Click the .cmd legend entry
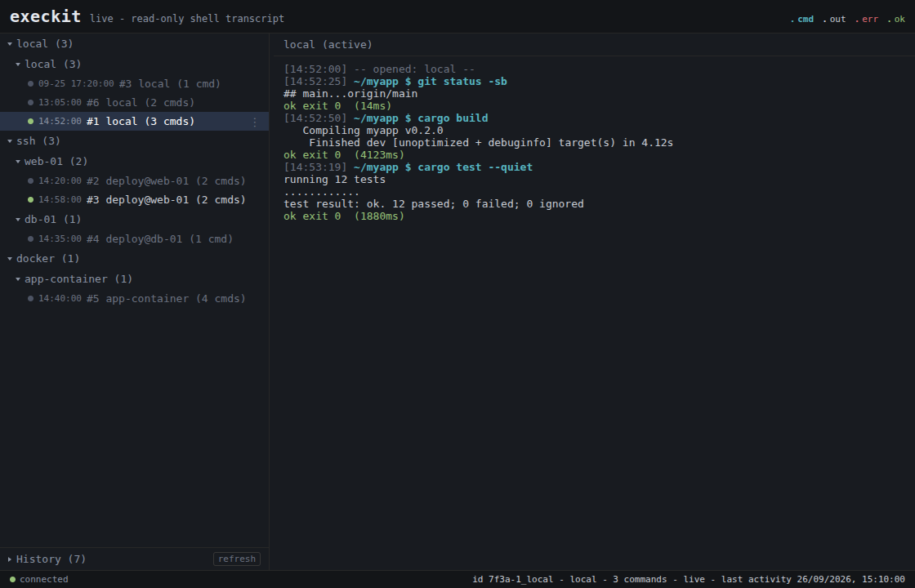The height and width of the screenshot is (588, 915). 801,20
